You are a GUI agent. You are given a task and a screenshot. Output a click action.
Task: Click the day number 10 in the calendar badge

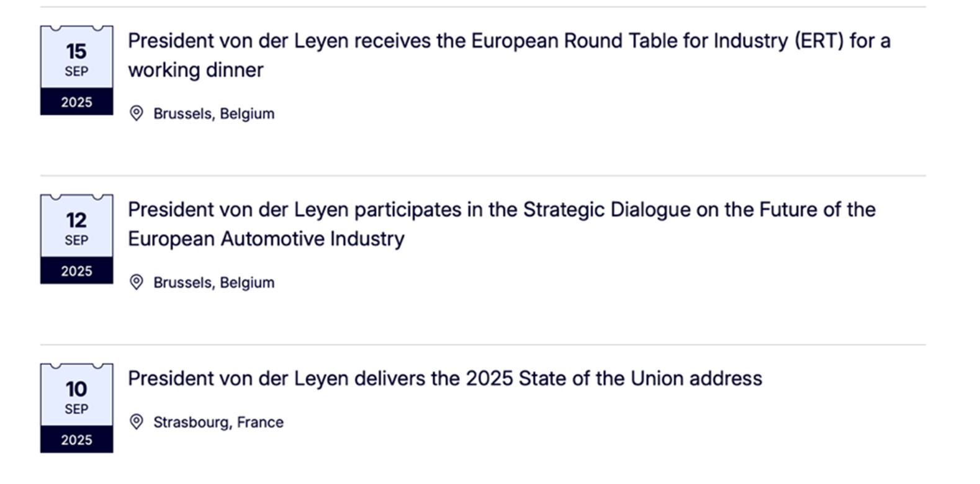(x=76, y=389)
